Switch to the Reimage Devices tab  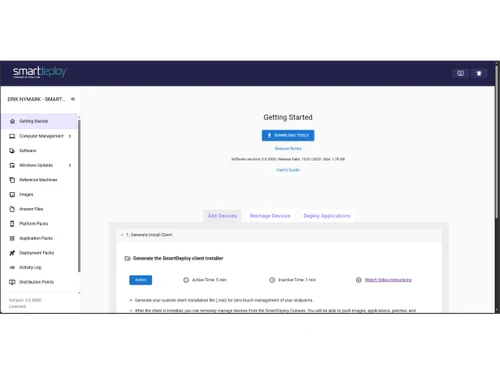(x=270, y=216)
